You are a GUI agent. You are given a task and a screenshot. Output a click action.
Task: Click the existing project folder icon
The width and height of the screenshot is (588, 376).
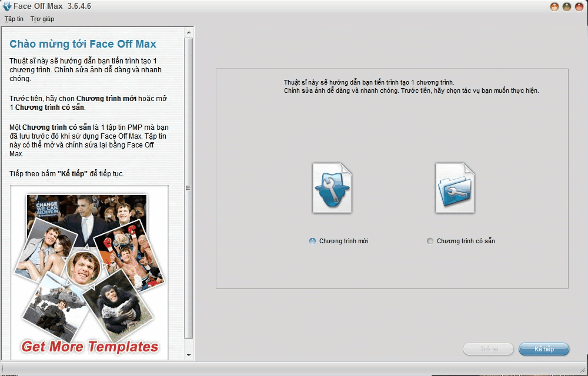(455, 188)
